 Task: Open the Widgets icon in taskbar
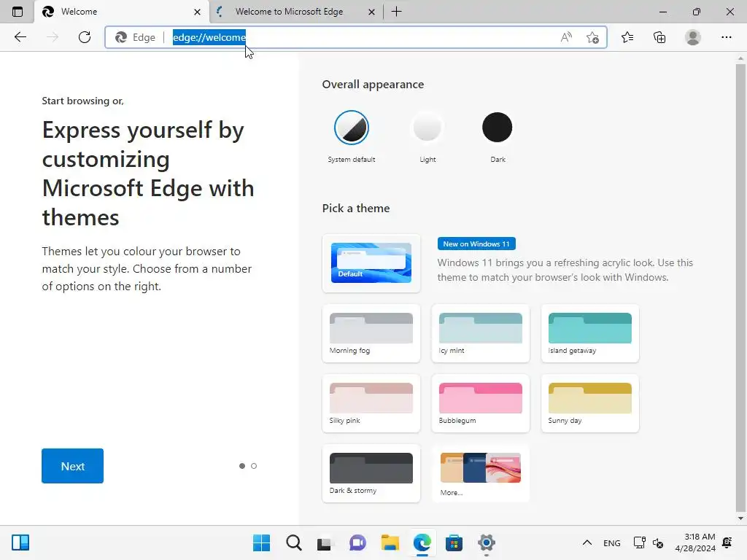click(20, 542)
